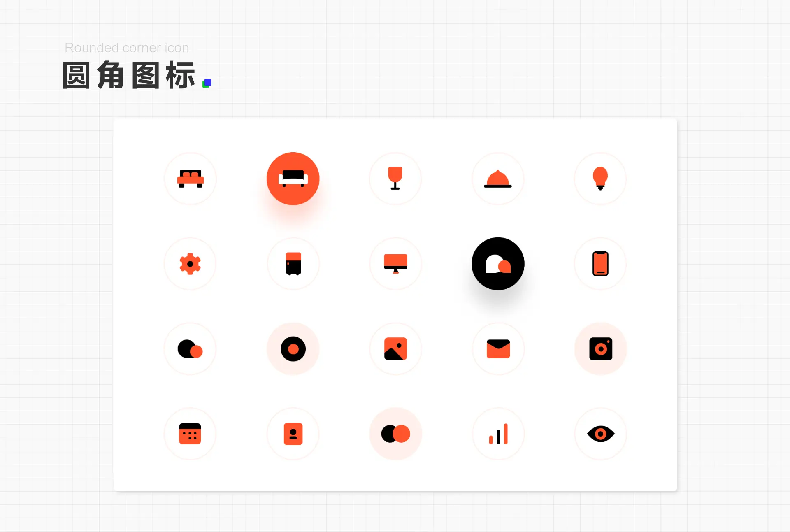The image size is (790, 532).
Task: Open the image picture icon
Action: pyautogui.click(x=395, y=349)
